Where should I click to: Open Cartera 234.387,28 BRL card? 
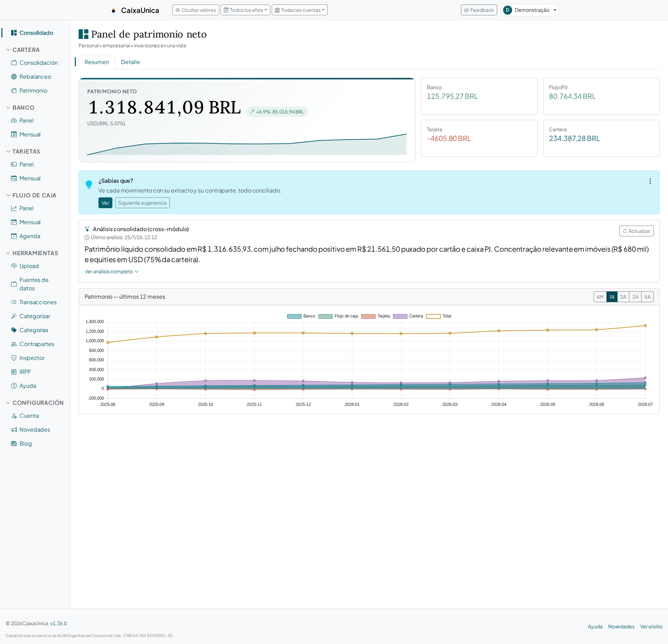click(x=601, y=138)
